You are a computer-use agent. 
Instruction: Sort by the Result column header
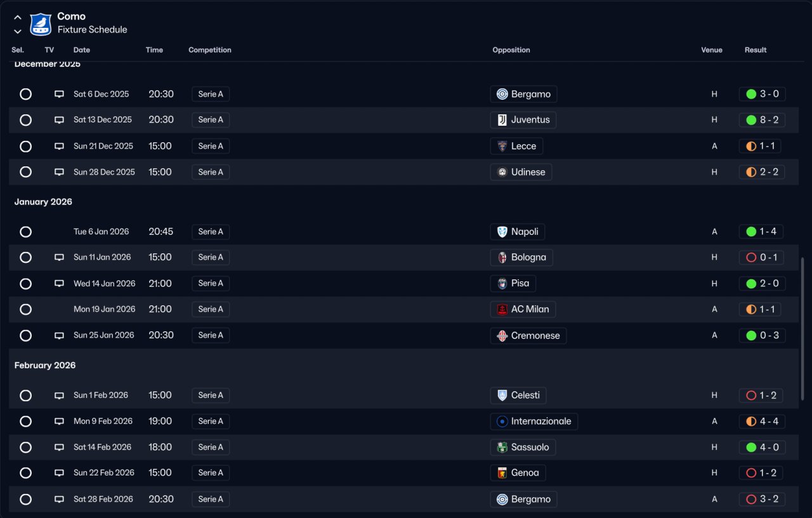(756, 50)
